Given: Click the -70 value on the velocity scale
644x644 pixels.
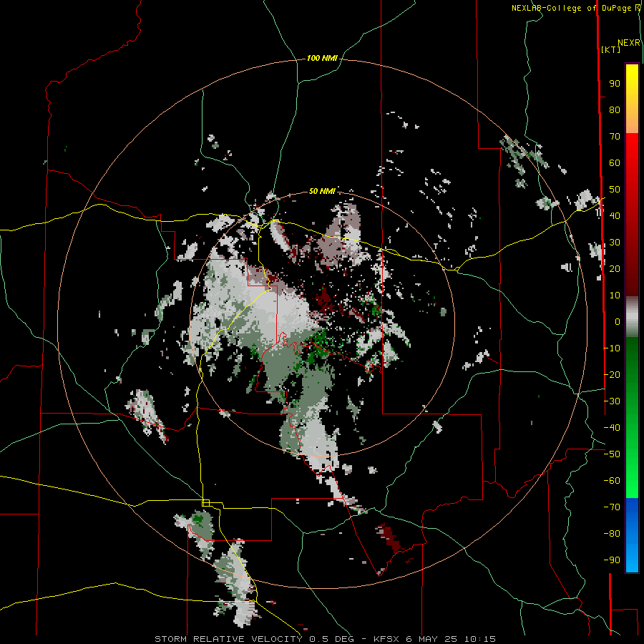Looking at the screenshot, I should (x=612, y=507).
